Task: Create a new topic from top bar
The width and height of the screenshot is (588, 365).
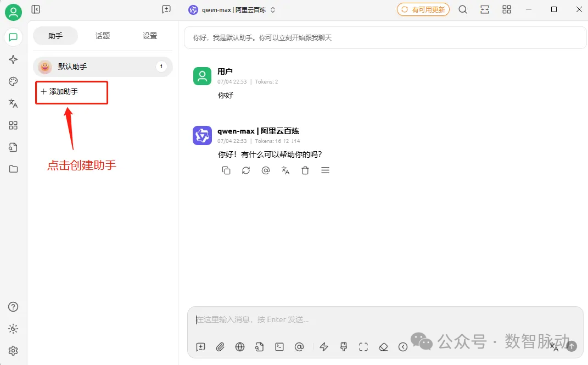Action: pyautogui.click(x=166, y=9)
